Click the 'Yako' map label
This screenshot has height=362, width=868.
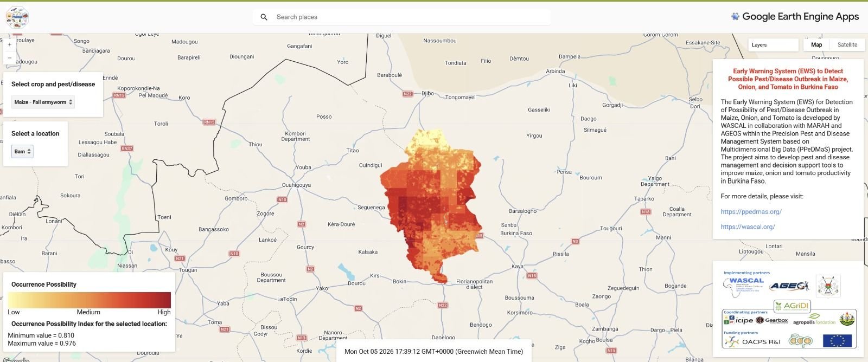(322, 288)
